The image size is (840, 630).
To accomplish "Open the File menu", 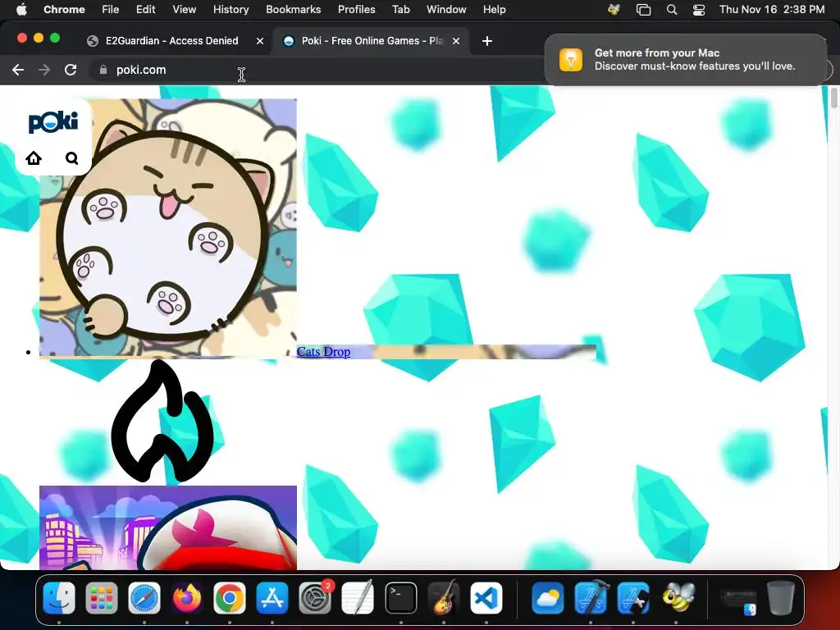I will pos(111,10).
